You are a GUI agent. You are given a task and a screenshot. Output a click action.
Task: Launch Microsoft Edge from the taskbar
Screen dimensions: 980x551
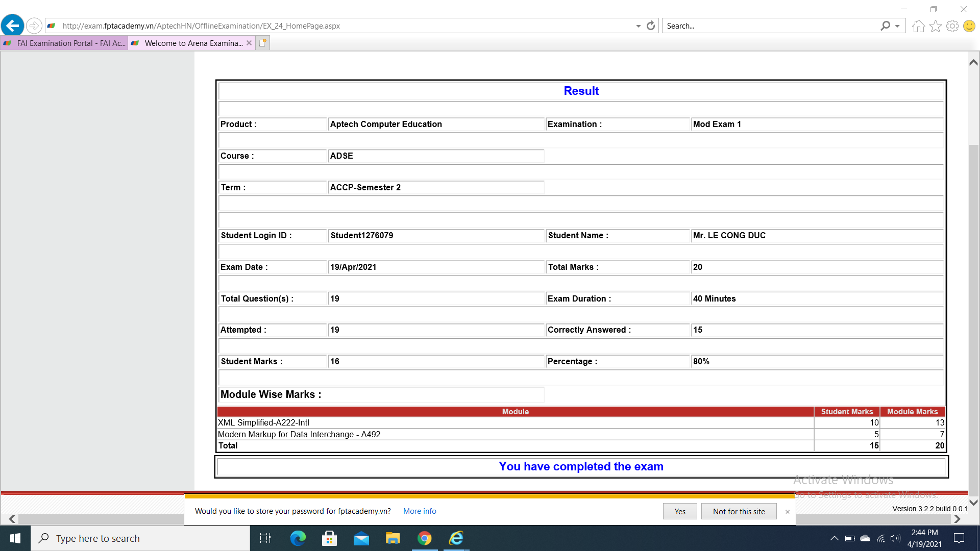pyautogui.click(x=298, y=538)
